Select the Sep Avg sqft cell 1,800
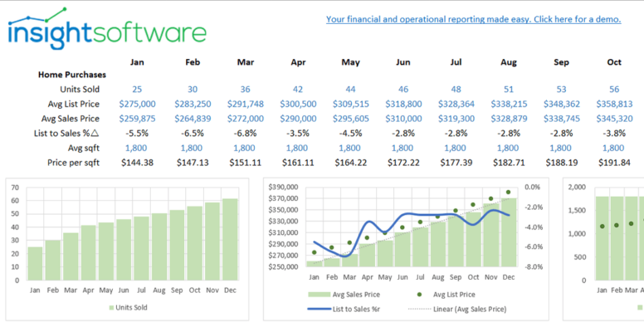This screenshot has width=644, height=332. [561, 148]
